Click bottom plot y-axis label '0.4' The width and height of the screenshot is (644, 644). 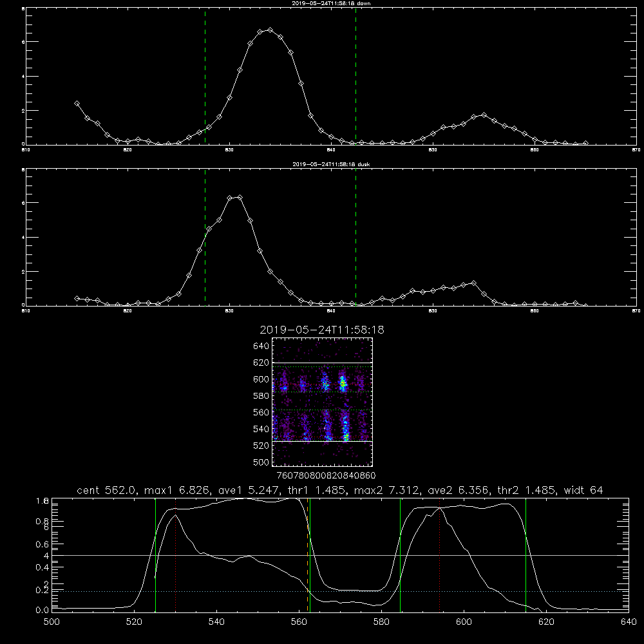tap(43, 567)
